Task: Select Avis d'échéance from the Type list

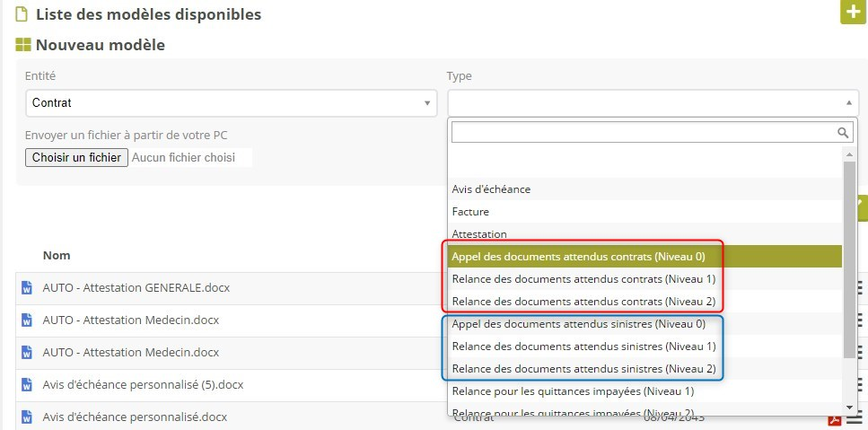Action: (491, 189)
